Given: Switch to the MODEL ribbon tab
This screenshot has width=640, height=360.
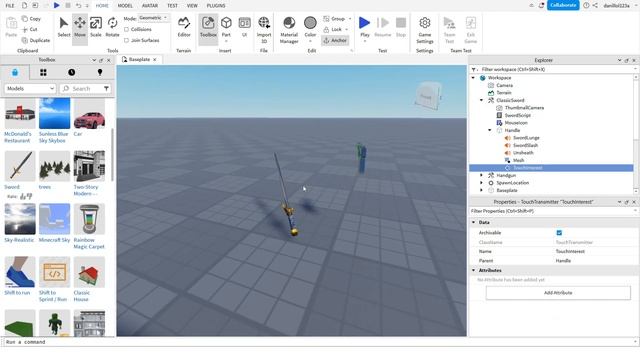Looking at the screenshot, I should click(125, 6).
